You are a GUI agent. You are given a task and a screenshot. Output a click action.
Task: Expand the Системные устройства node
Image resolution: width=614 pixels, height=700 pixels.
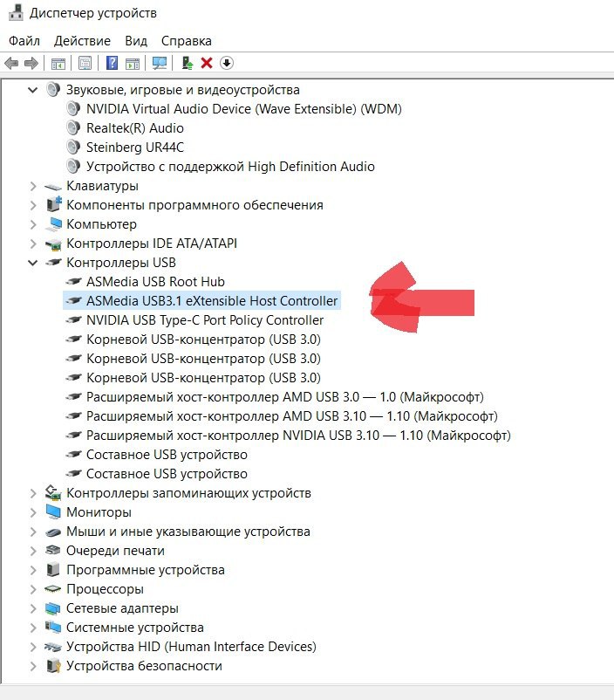point(32,628)
